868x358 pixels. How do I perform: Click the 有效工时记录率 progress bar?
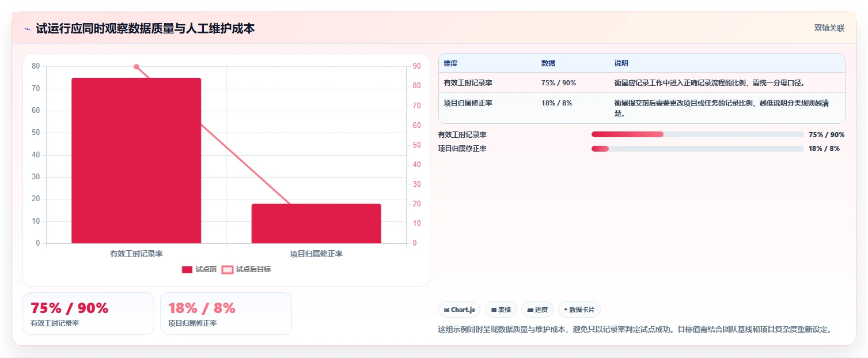coord(698,134)
